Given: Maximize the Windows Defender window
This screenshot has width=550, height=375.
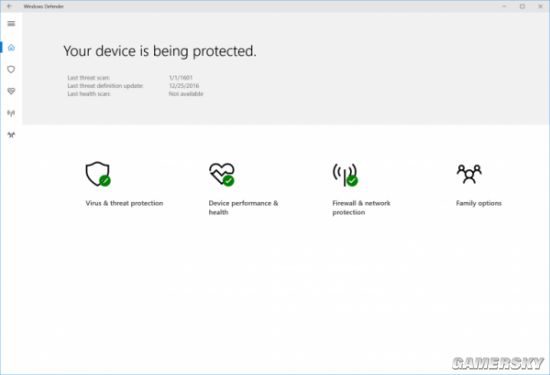Looking at the screenshot, I should (x=522, y=6).
